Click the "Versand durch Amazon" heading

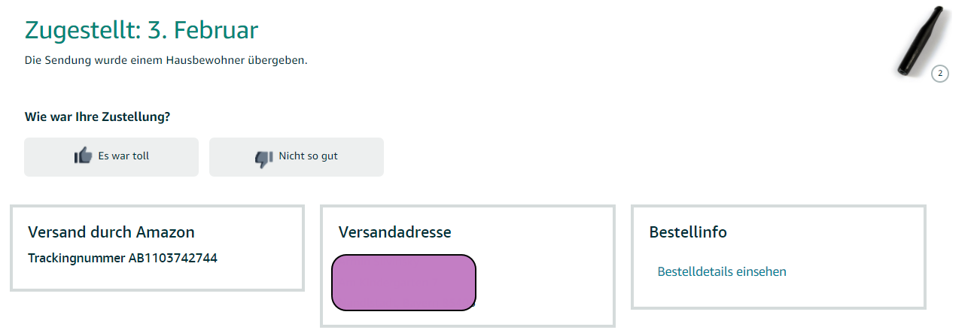[111, 232]
